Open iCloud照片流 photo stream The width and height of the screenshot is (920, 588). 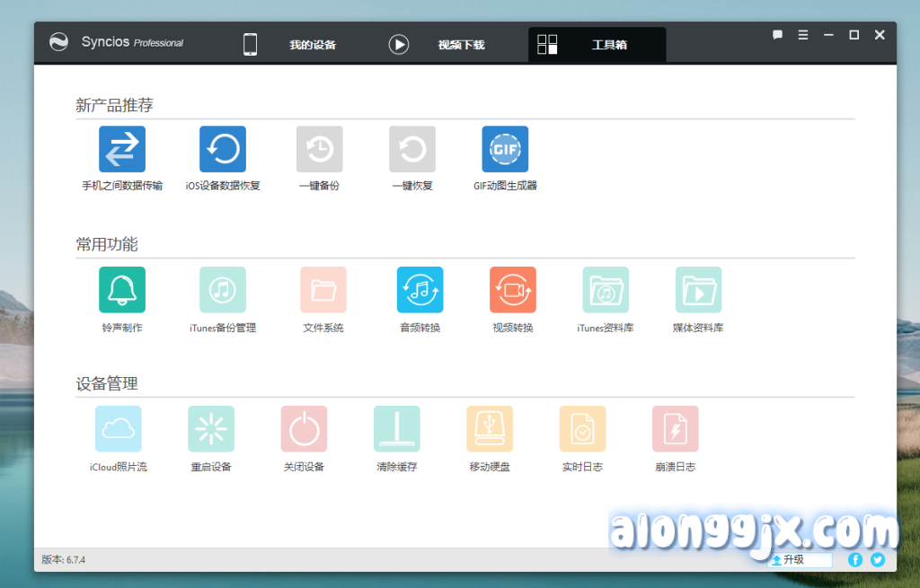pyautogui.click(x=118, y=429)
